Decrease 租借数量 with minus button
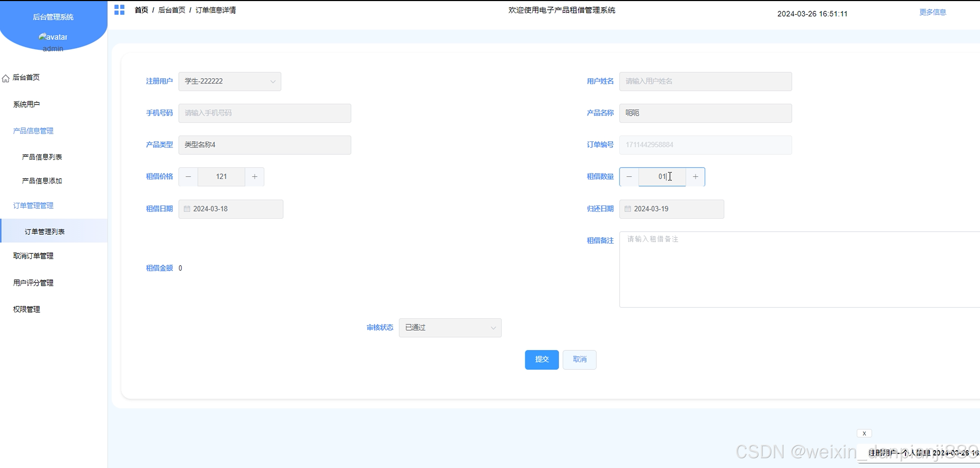Viewport: 980px width, 468px height. pos(629,177)
